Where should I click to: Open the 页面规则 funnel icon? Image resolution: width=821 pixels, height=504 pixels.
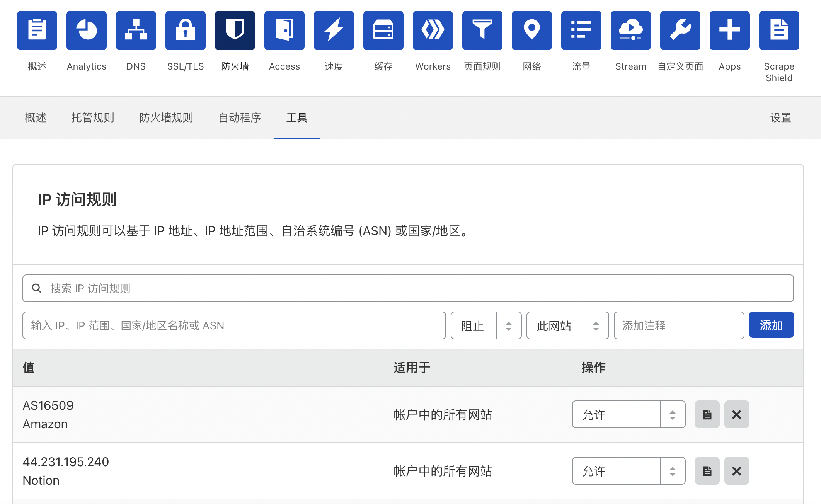click(x=482, y=31)
